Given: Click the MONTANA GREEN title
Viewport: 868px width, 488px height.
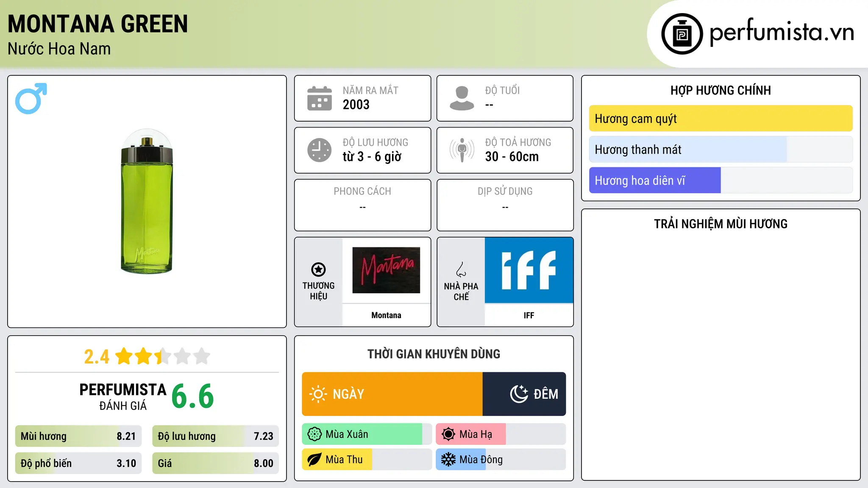Looking at the screenshot, I should pyautogui.click(x=98, y=24).
